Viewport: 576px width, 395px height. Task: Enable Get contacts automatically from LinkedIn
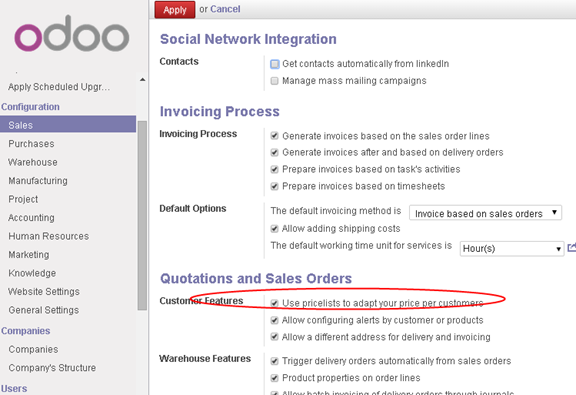click(x=274, y=64)
